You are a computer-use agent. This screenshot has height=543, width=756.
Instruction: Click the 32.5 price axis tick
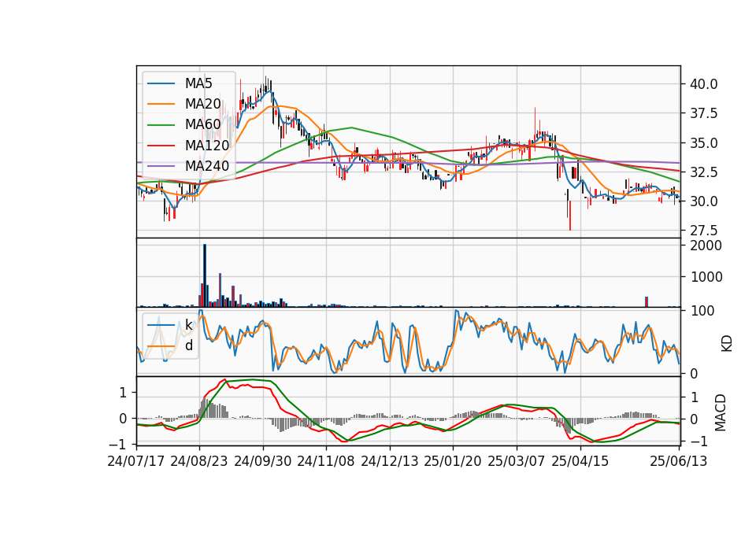point(703,172)
